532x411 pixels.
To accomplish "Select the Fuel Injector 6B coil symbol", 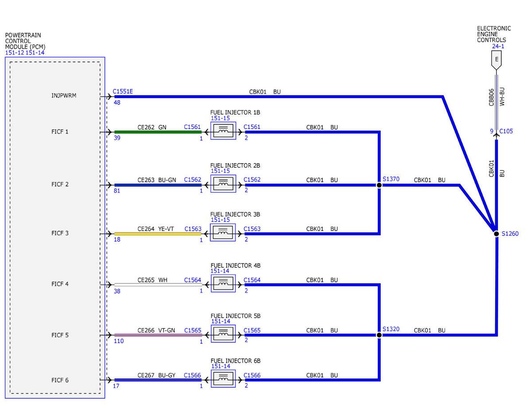I will [x=223, y=379].
